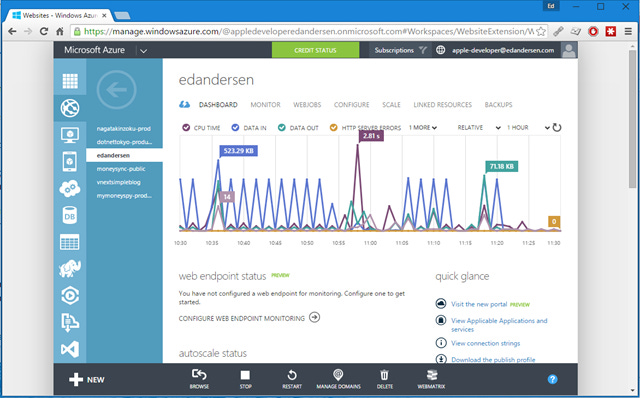Toggle Data Out metric checkbox
Screen dimensions: 640x398
click(x=282, y=127)
